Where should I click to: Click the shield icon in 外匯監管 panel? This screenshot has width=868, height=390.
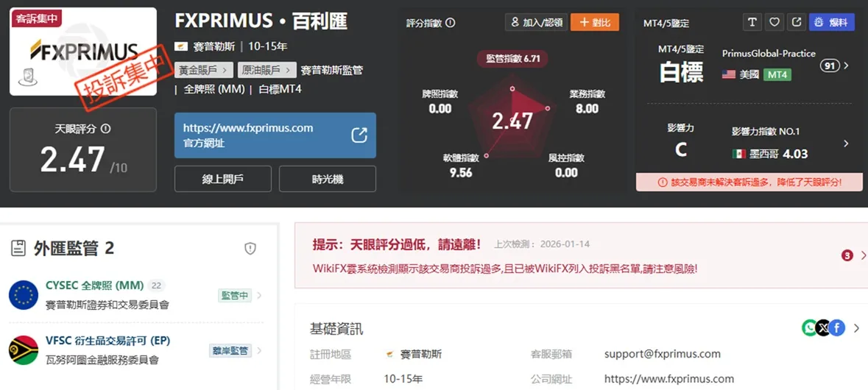(x=250, y=249)
